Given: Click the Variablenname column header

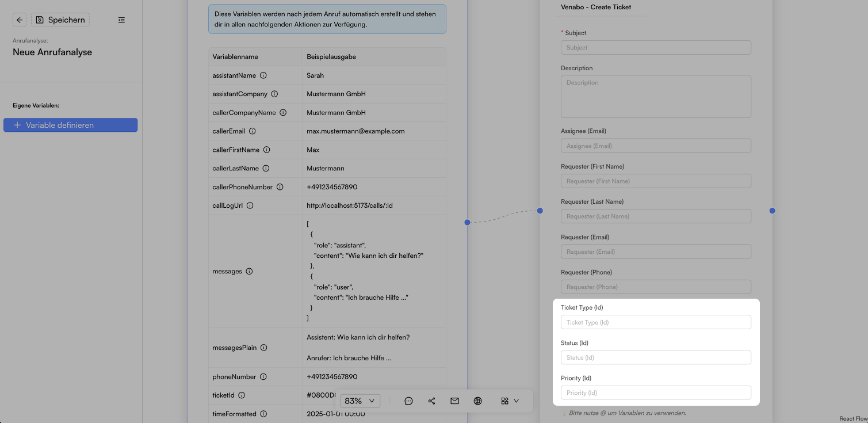Looking at the screenshot, I should 235,57.
